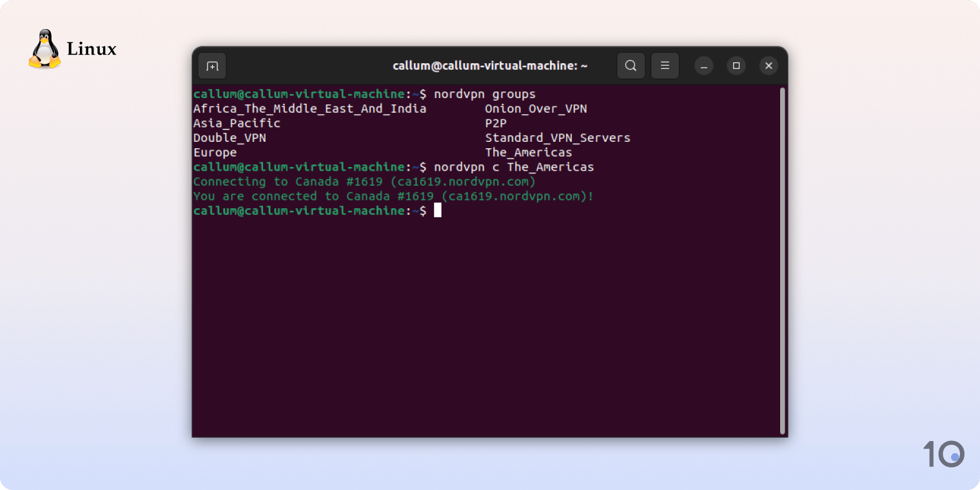Click the 'Connecting to Canada #1619' line

coord(364,182)
